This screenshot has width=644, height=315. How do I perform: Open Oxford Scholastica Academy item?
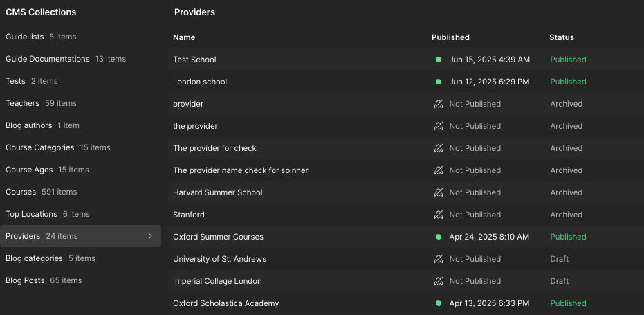pyautogui.click(x=226, y=303)
